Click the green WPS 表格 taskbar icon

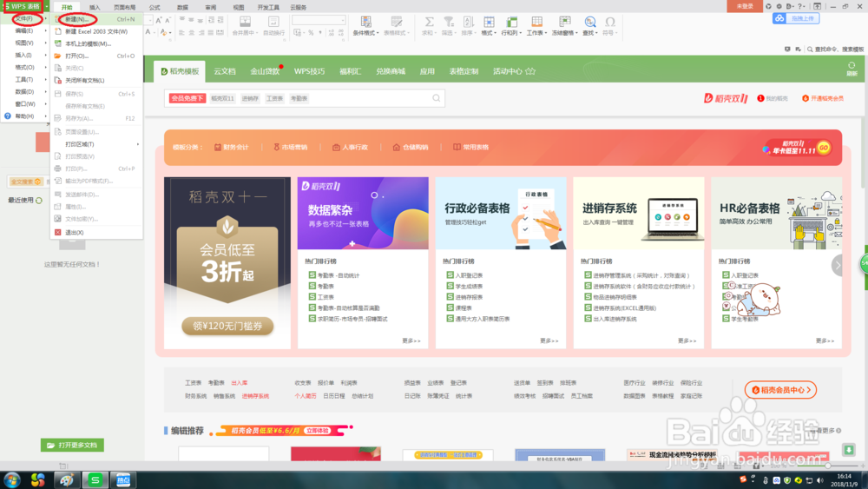(95, 480)
